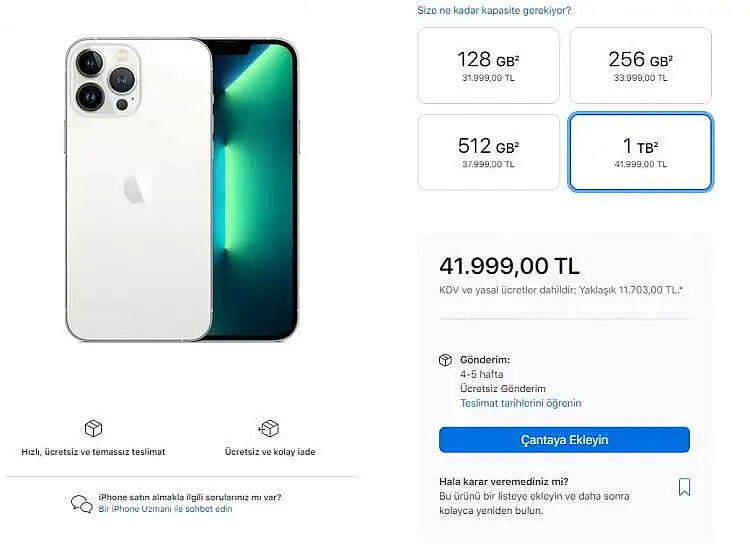Viewport: 750px width, 550px height.
Task: Click the 41.999,00 TL price heading
Action: 509,266
